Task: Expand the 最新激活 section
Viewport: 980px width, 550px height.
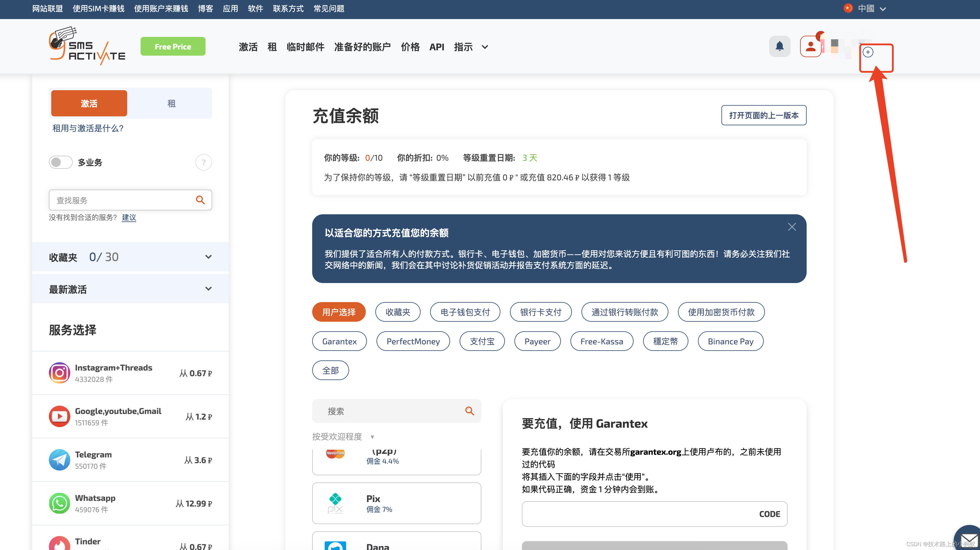Action: 209,289
